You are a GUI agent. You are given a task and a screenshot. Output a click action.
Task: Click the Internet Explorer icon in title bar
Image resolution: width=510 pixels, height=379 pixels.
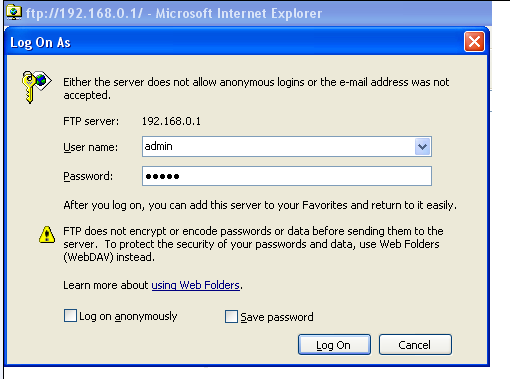pos(14,13)
